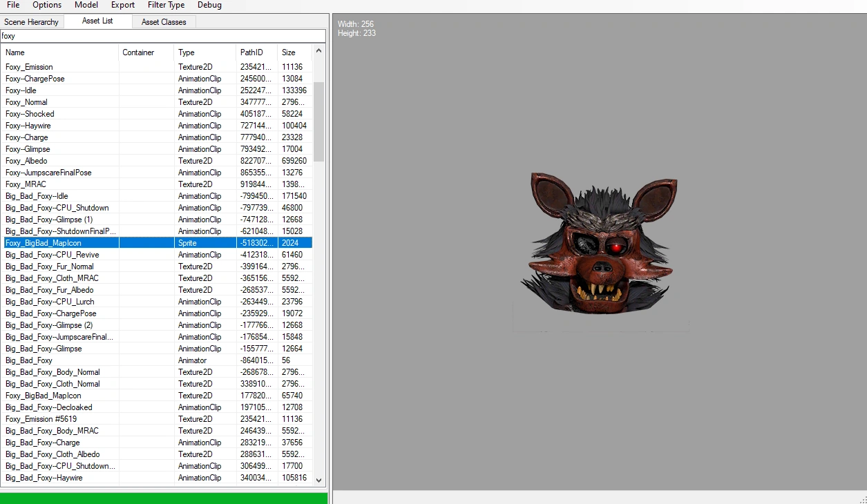The height and width of the screenshot is (504, 867).
Task: Open the Debug menu
Action: (x=209, y=5)
